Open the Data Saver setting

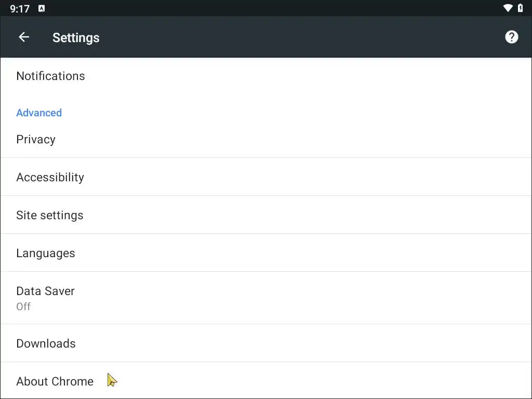pos(46,291)
